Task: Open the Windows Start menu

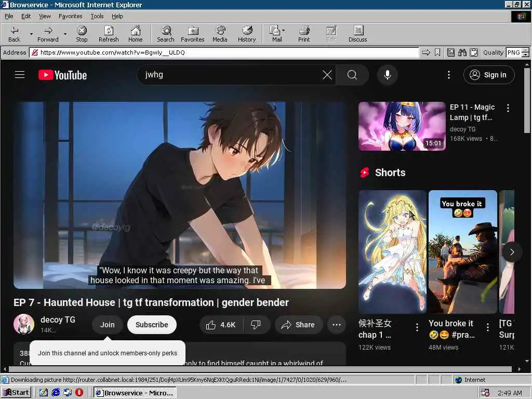Action: tap(16, 393)
